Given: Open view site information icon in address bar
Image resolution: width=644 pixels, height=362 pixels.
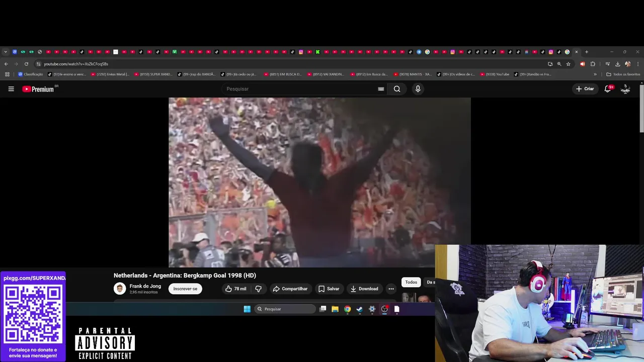Looking at the screenshot, I should click(38, 64).
